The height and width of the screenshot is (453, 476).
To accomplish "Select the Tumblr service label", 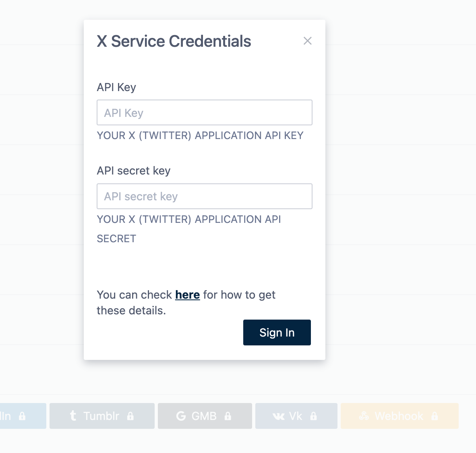I will (x=101, y=416).
